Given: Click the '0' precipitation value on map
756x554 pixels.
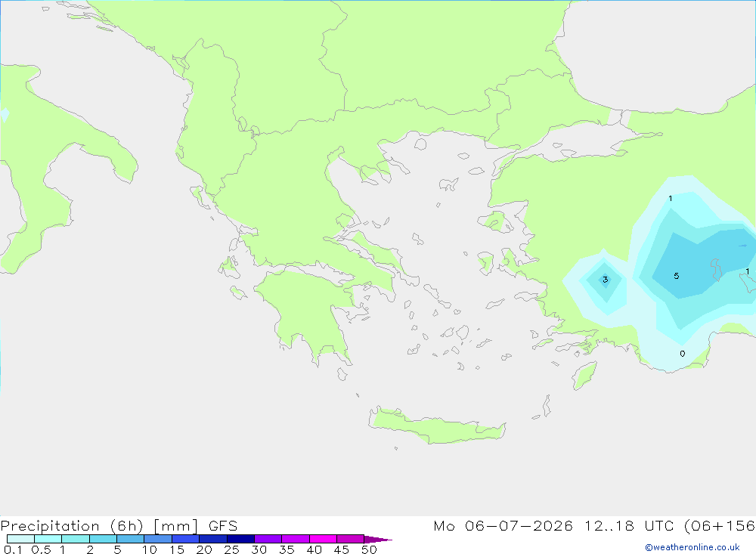Looking at the screenshot, I should 682,354.
